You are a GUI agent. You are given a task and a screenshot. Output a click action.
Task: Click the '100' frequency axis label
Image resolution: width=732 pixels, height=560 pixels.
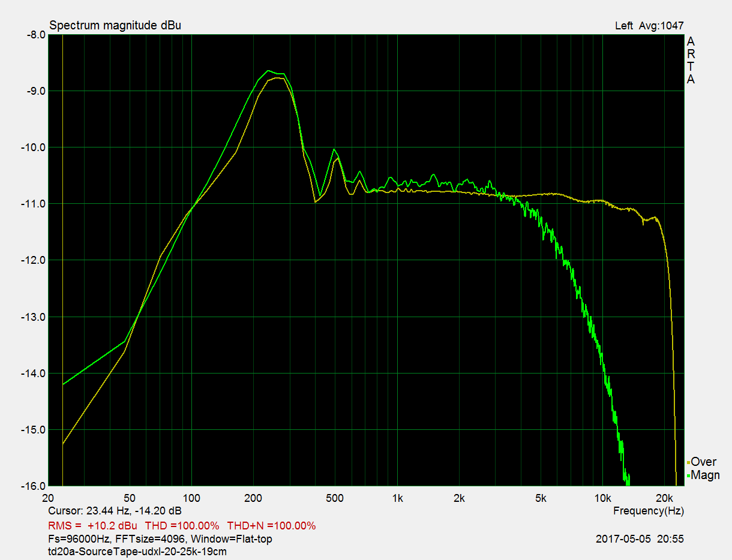(x=191, y=498)
